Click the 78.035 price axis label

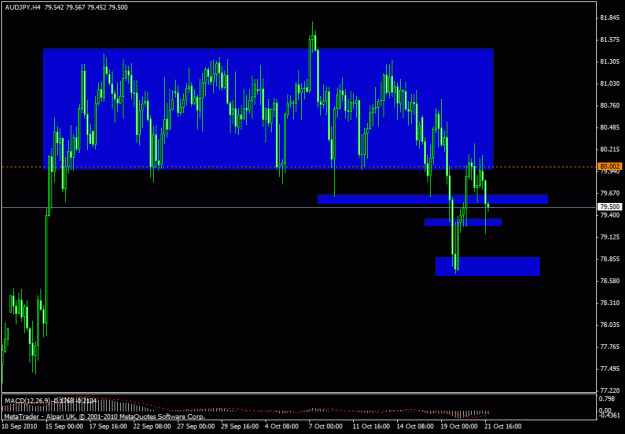[610, 325]
